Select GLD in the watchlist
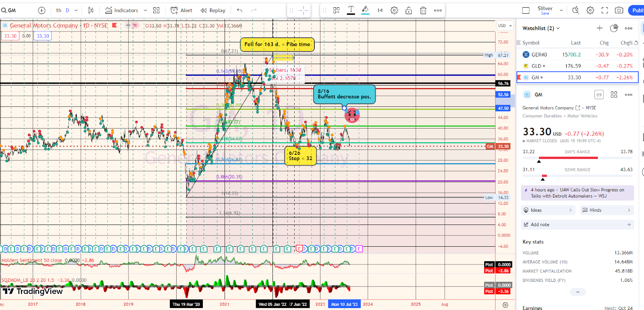The image size is (644, 310). click(x=578, y=66)
